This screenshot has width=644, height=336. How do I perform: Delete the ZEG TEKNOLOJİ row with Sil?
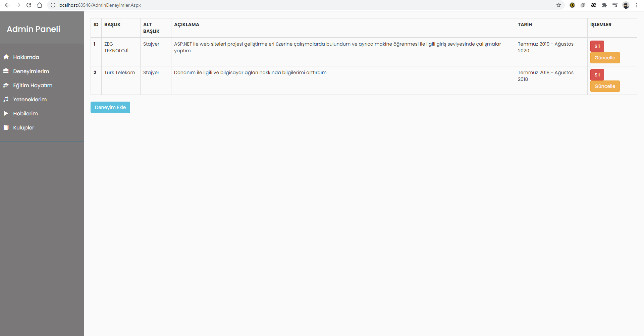click(597, 46)
